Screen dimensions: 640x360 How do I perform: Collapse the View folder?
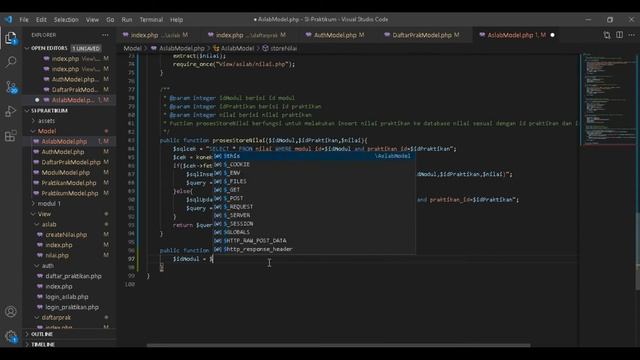(x=44, y=214)
